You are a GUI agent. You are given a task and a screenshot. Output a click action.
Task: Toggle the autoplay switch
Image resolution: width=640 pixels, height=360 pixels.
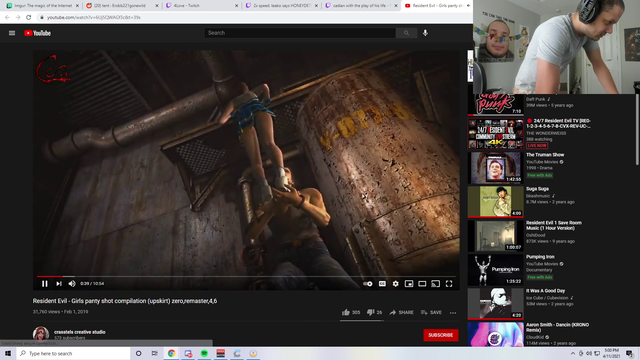click(x=368, y=284)
